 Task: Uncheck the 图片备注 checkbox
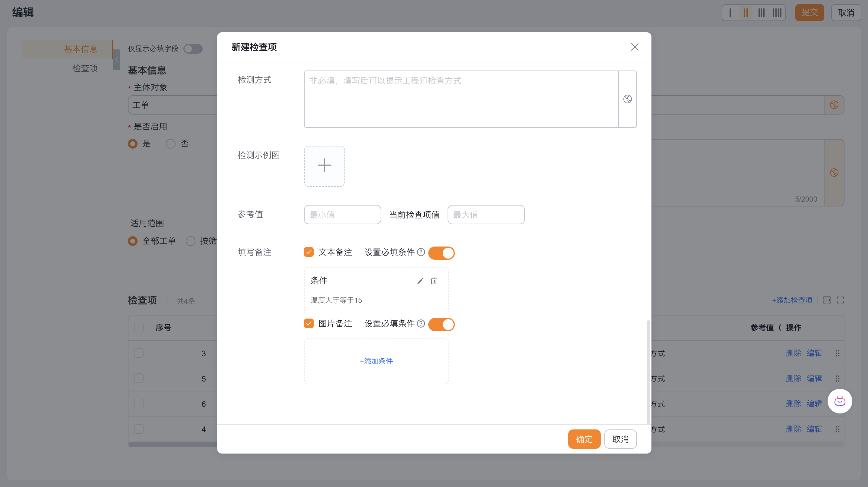(x=309, y=324)
